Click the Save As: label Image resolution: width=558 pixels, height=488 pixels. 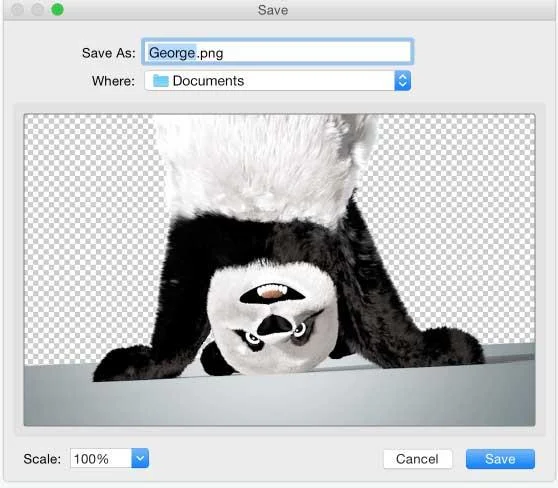pyautogui.click(x=109, y=53)
